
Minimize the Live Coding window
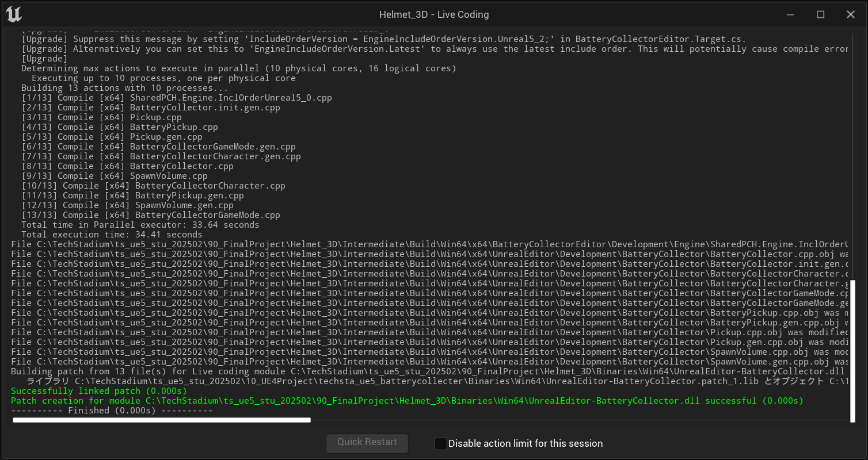(x=791, y=14)
